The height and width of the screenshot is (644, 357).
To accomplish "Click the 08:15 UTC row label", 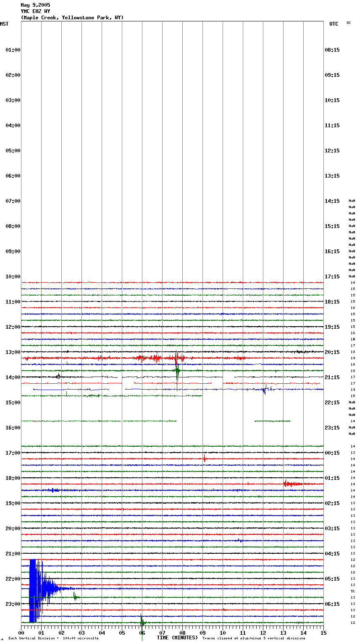I will coord(332,50).
